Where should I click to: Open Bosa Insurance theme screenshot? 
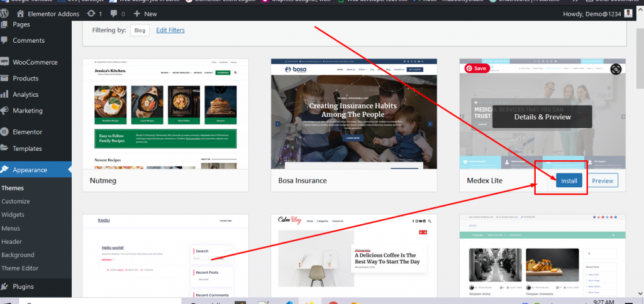(x=354, y=114)
